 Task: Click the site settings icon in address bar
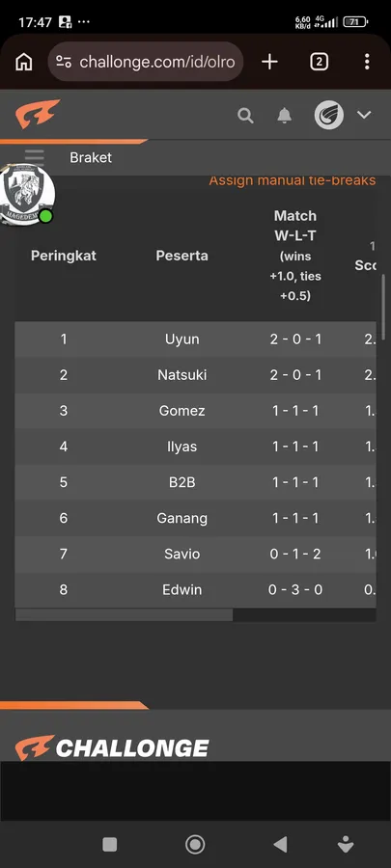[x=64, y=62]
